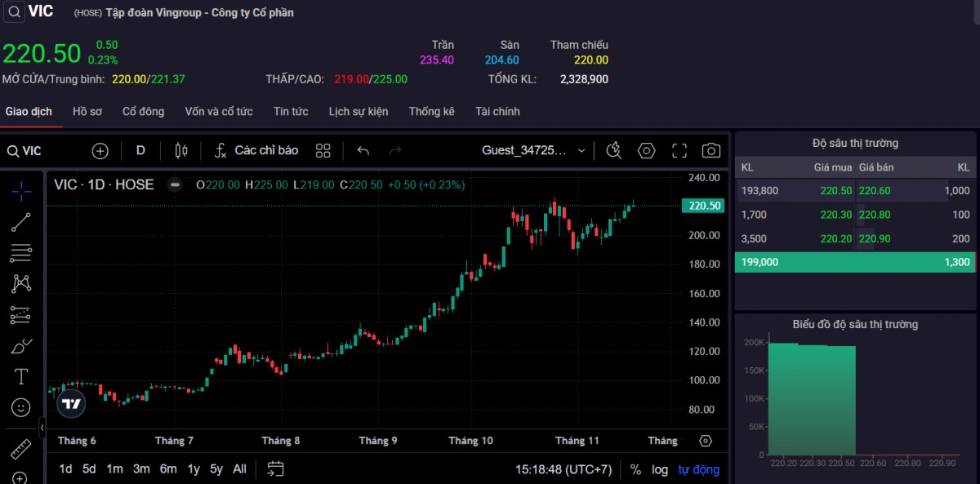Open the emoji icons tool
The image size is (980, 484).
click(x=21, y=406)
